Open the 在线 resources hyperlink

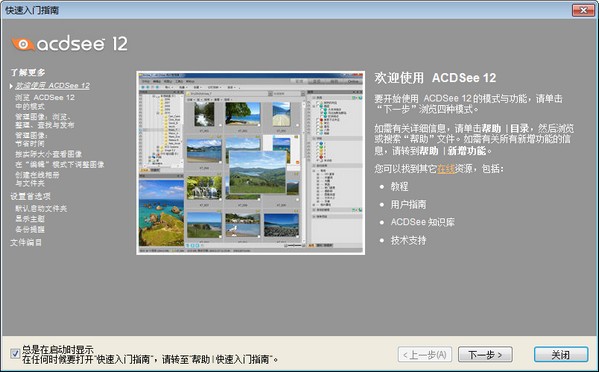coord(446,168)
